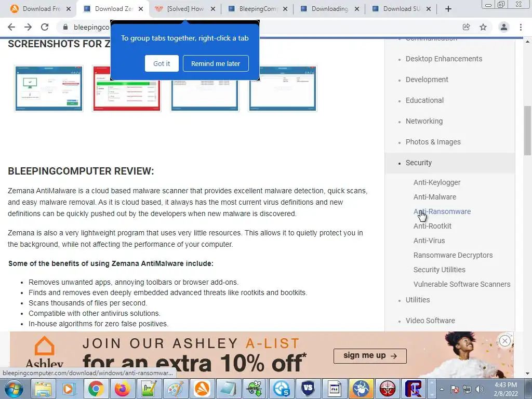The width and height of the screenshot is (532, 399).
Task: Open the Chrome profile avatar icon
Action: pyautogui.click(x=504, y=27)
